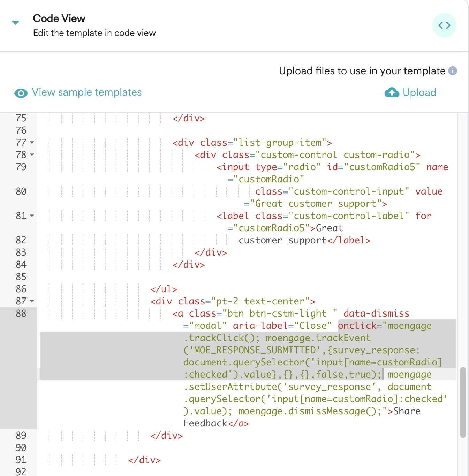Fold code at line 78
Viewport: 469px width, 476px height.
(x=32, y=155)
